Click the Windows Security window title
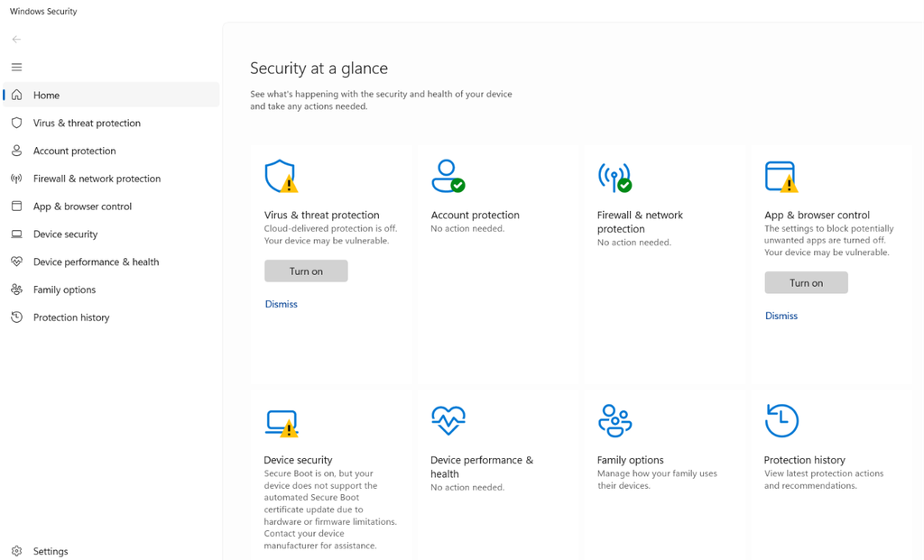 pyautogui.click(x=43, y=11)
